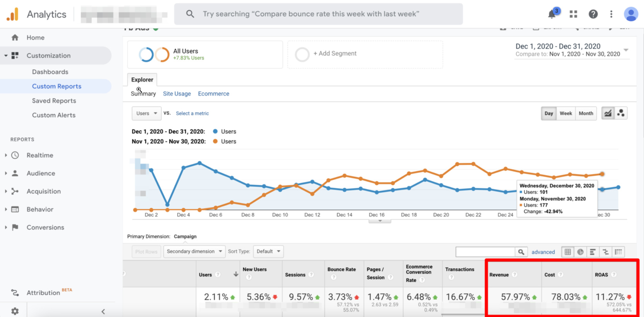This screenshot has height=317, width=644.
Task: Select the Explorer tab
Action: 142,80
